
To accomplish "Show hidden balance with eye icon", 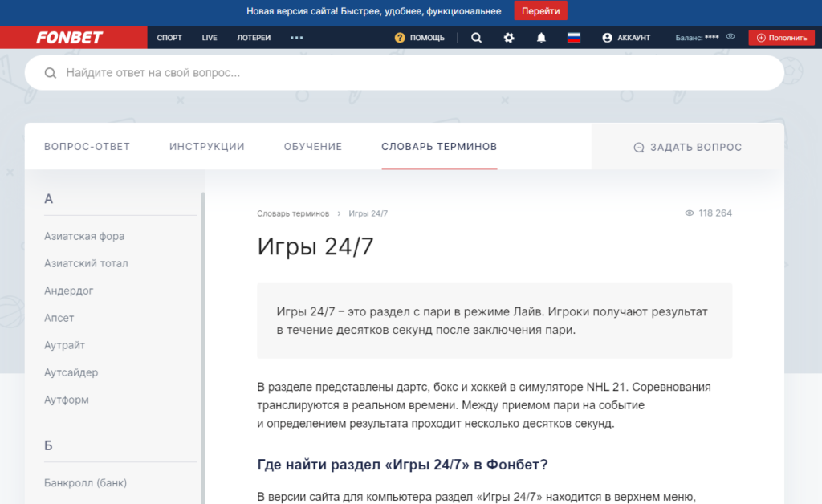I will (x=730, y=37).
